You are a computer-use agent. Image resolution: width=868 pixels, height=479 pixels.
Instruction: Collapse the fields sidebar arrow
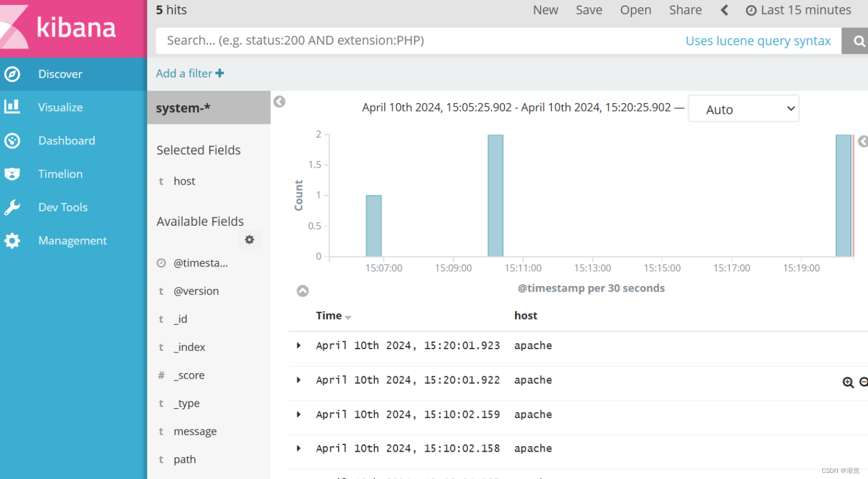pos(279,101)
